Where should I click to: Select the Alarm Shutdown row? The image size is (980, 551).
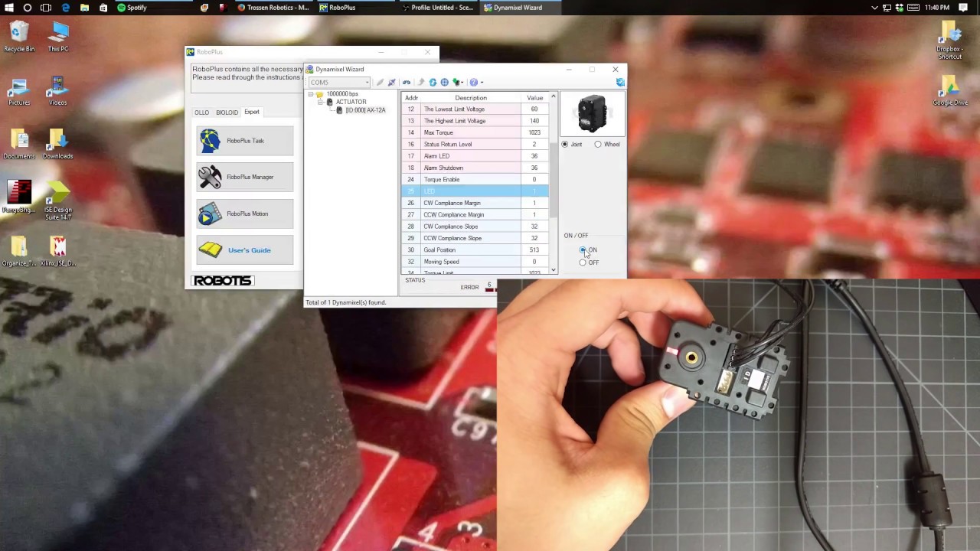475,168
